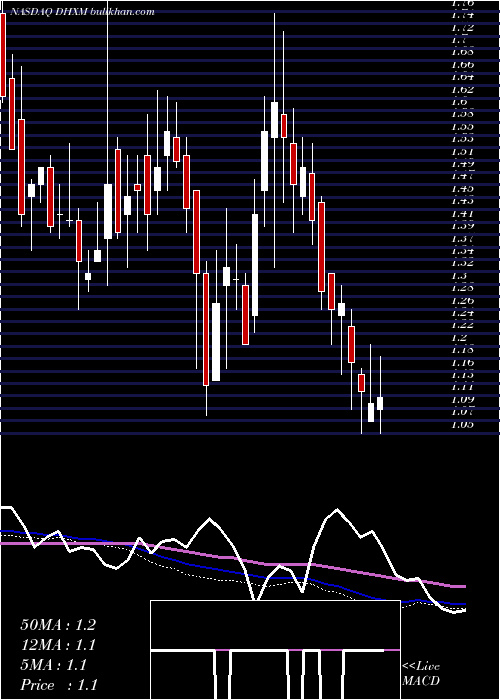Click the 1.49 price axis label
Image resolution: width=500 pixels, height=700 pixels.
[462, 164]
